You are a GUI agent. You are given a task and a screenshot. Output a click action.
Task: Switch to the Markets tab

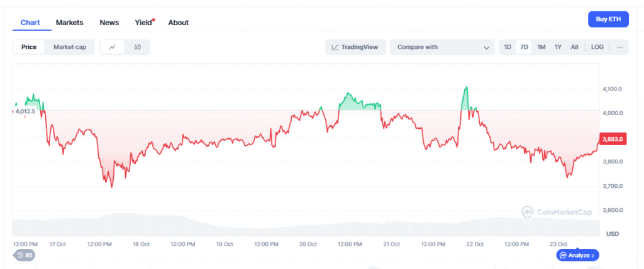click(x=69, y=23)
